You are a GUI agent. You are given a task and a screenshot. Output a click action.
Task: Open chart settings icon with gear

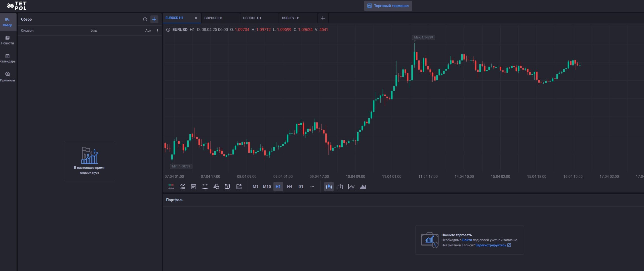coord(239,187)
